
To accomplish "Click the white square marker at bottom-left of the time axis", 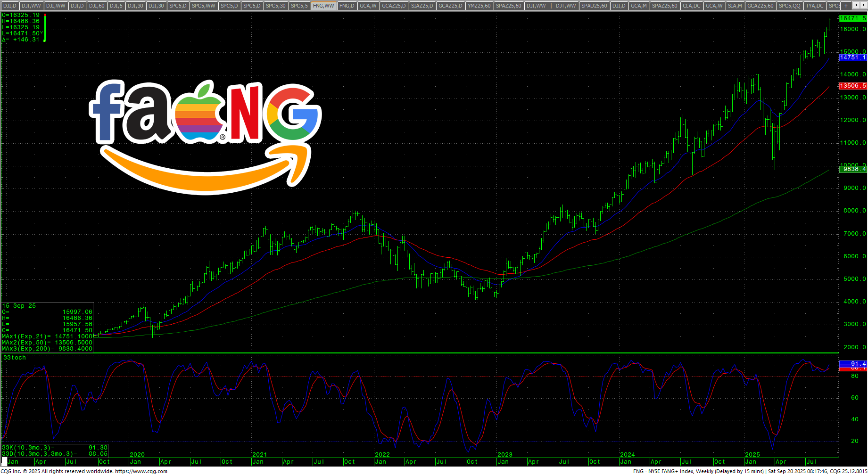I will (4, 461).
